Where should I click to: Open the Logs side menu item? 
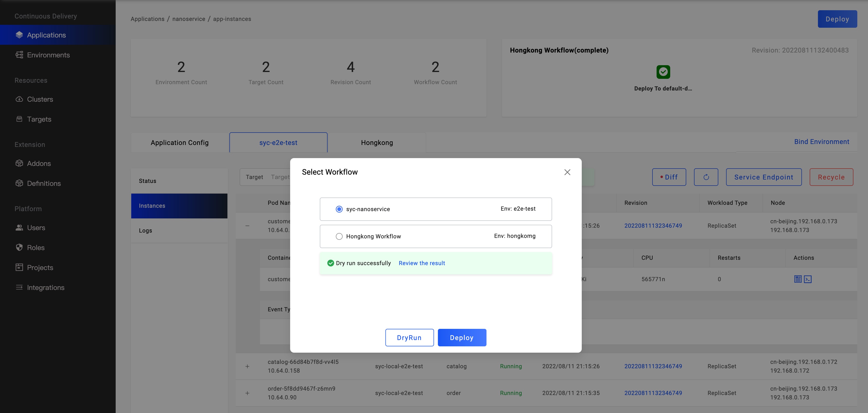point(146,231)
